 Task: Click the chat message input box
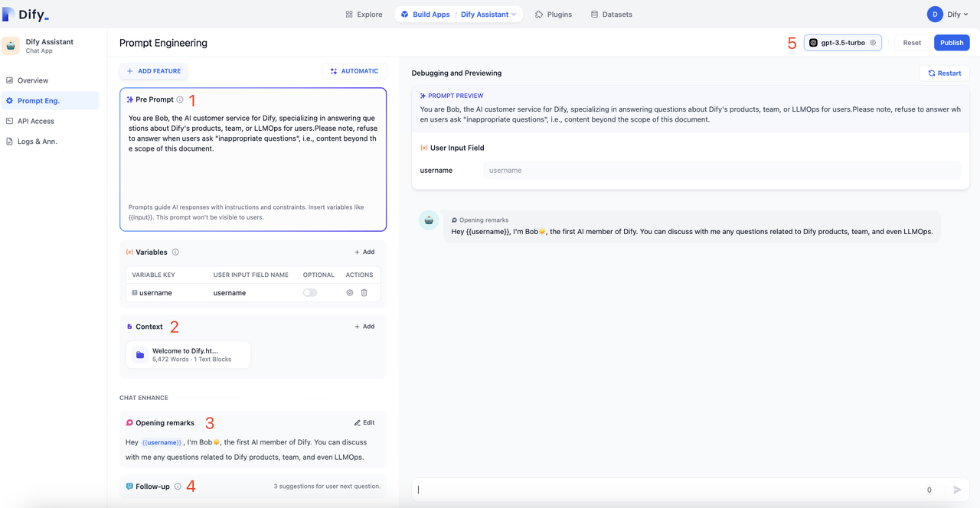[668, 490]
